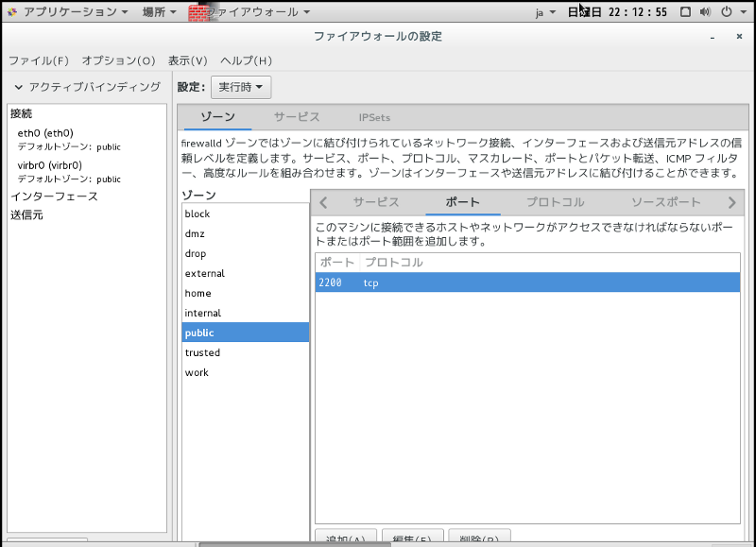The height and width of the screenshot is (547, 756).
Task: Switch to the upper サービス tab
Action: [297, 117]
